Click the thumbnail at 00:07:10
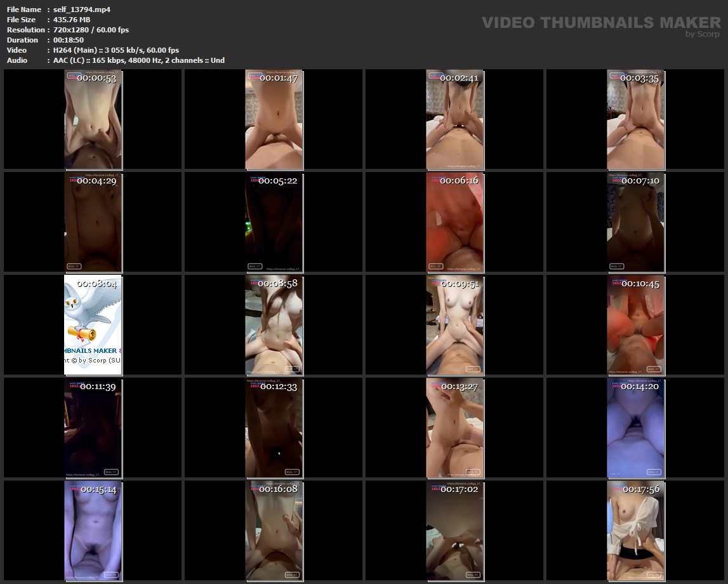The image size is (728, 584). [635, 222]
